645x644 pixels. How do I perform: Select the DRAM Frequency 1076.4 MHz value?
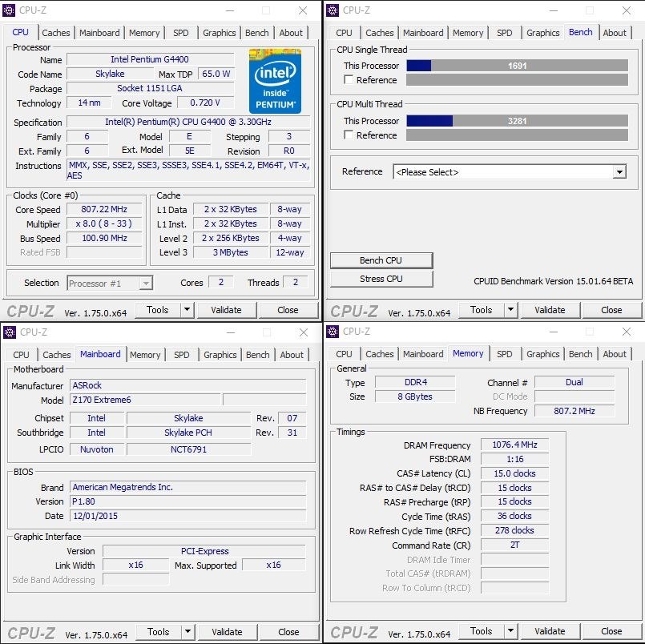(514, 445)
